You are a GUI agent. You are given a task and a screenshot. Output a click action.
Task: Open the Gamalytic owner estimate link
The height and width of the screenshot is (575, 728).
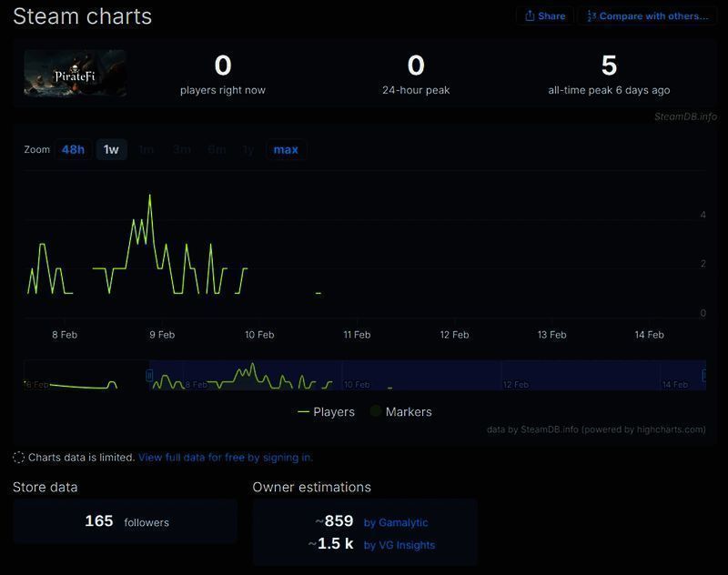396,522
